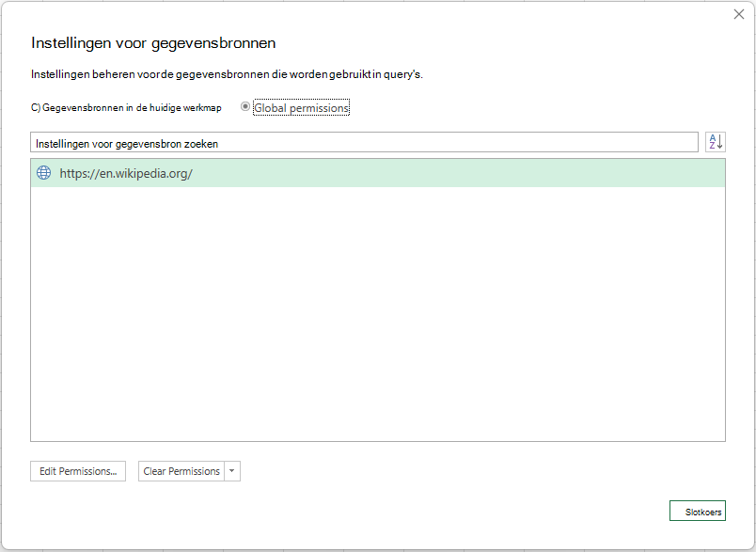Viewport: 756px width, 552px height.
Task: Click the Clear Permissions button
Action: click(x=181, y=471)
